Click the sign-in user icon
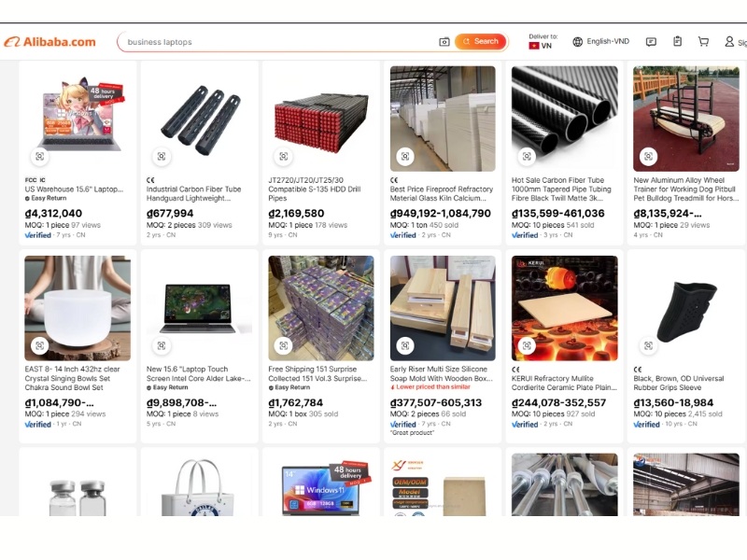Viewport: 747px width, 560px height. pos(729,41)
